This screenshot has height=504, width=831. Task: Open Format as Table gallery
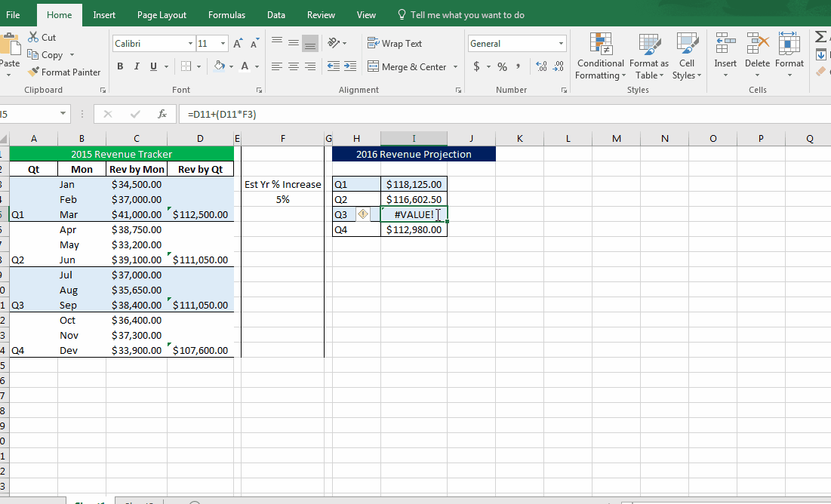click(649, 56)
